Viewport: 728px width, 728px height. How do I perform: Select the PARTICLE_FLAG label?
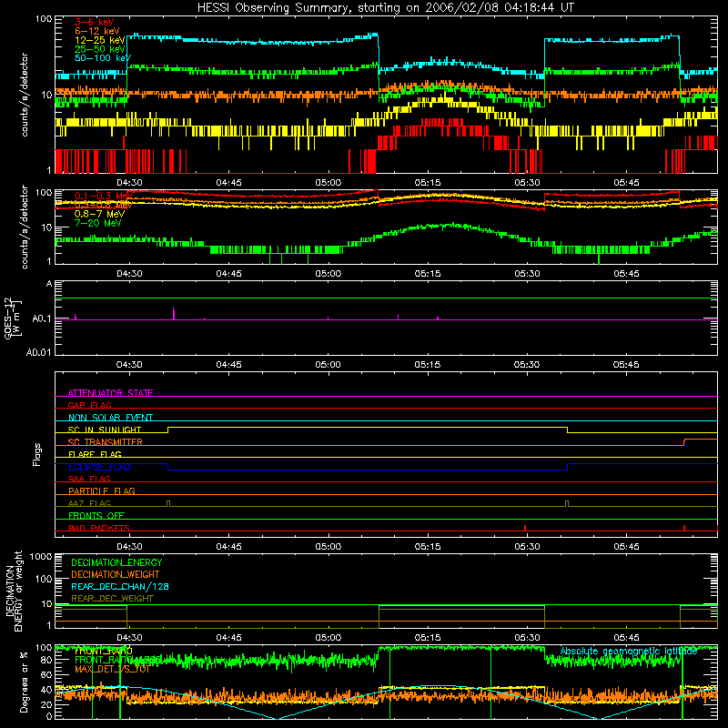click(x=102, y=490)
